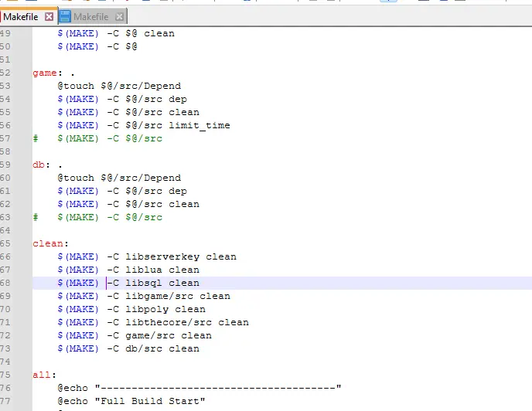Click commented line 63 '# $(MAKE) -C $@/src'
Image resolution: width=532 pixels, height=411 pixels.
click(97, 217)
